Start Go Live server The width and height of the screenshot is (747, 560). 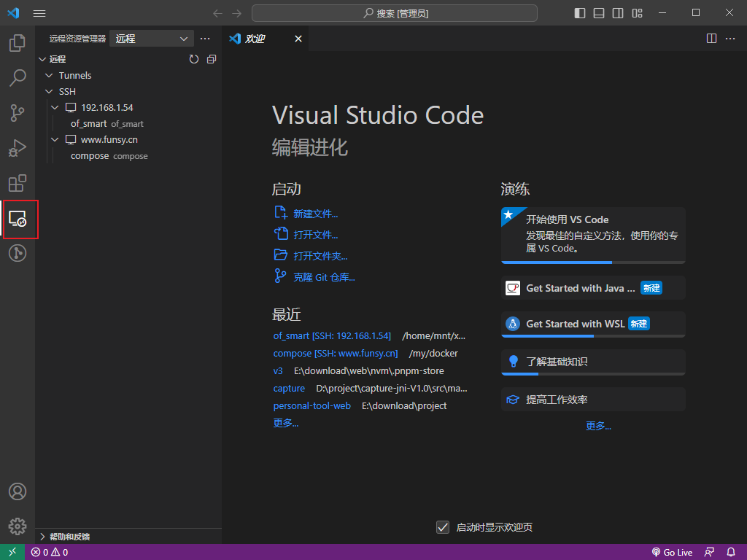coord(672,553)
